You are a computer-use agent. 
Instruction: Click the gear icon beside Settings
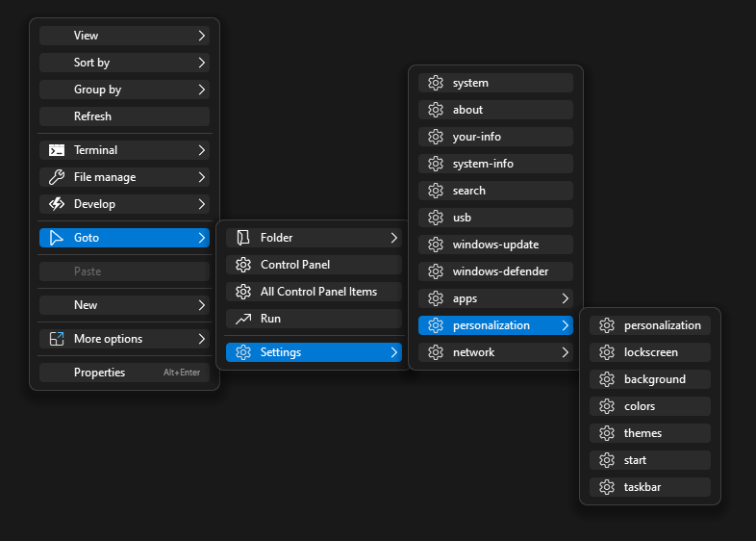coord(243,352)
